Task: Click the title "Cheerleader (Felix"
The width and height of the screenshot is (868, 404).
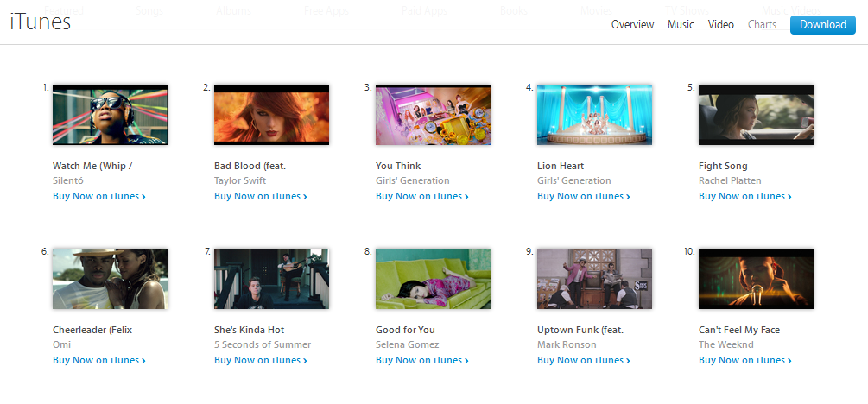Action: 92,330
